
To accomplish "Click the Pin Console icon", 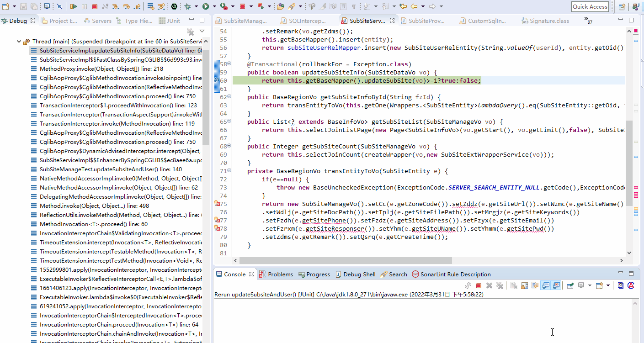I will tap(570, 285).
